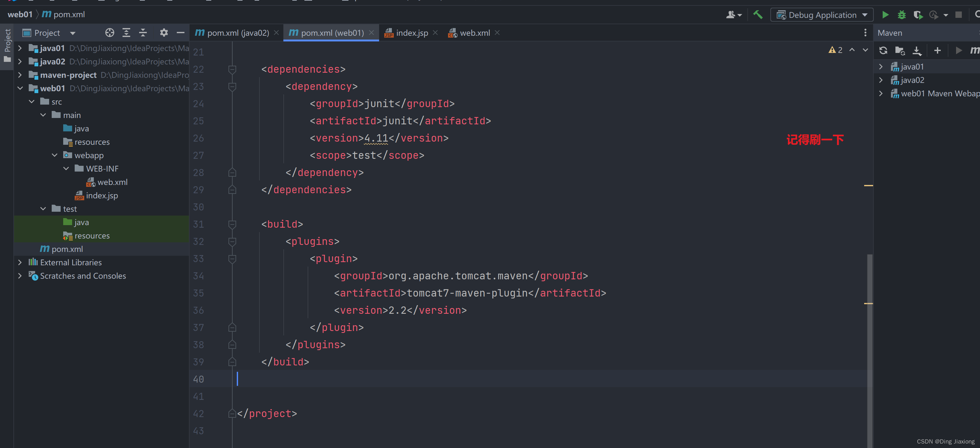Fold the plugin block at line 33

click(232, 259)
